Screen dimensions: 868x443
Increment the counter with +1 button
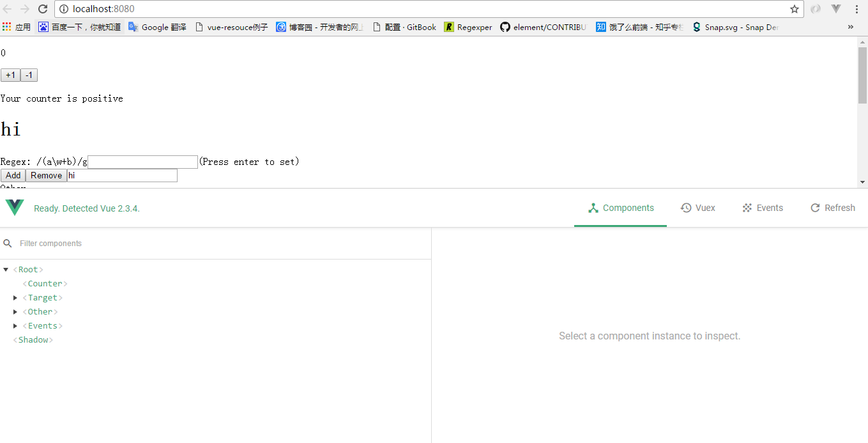tap(10, 75)
